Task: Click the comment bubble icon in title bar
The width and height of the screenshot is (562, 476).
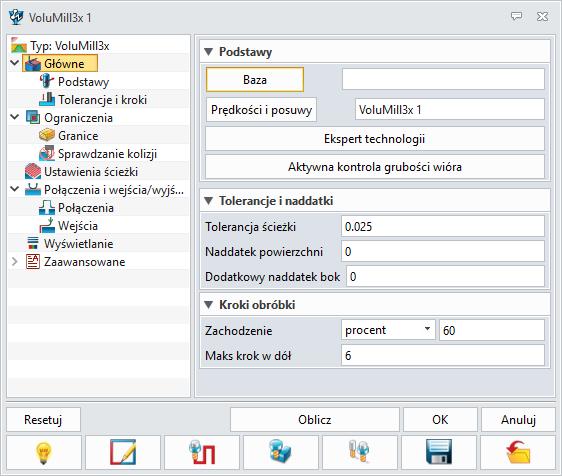Action: (x=516, y=16)
